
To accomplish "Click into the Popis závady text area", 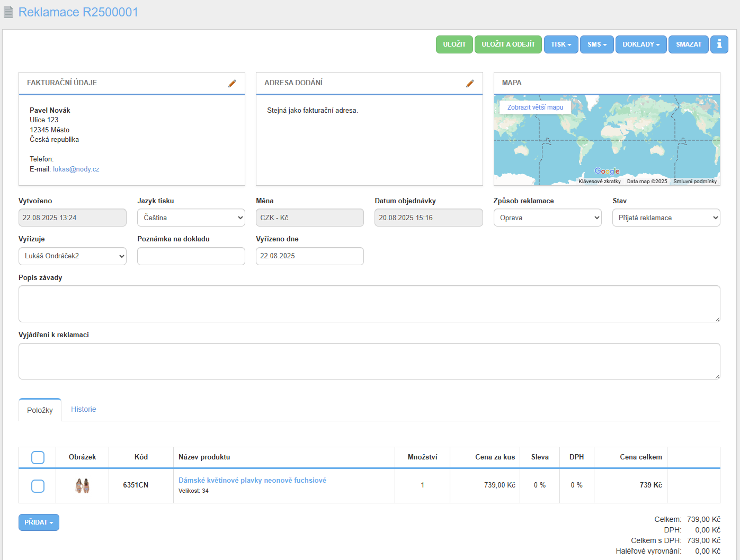I will tap(369, 304).
